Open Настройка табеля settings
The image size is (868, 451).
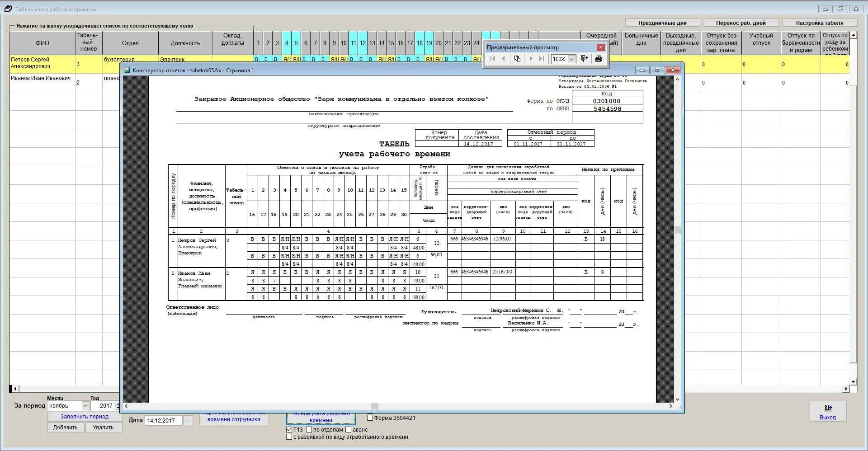(x=820, y=23)
